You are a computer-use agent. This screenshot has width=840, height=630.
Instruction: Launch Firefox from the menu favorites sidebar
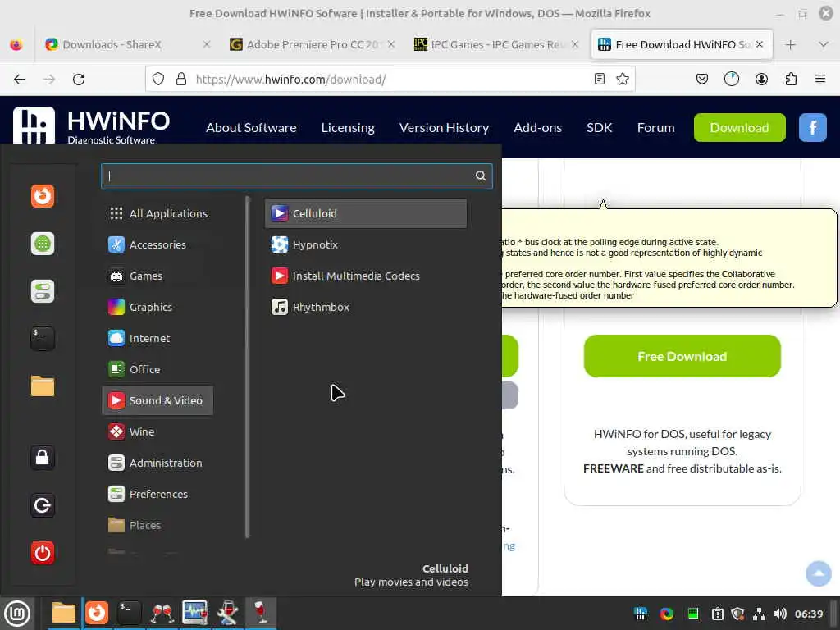click(x=43, y=195)
